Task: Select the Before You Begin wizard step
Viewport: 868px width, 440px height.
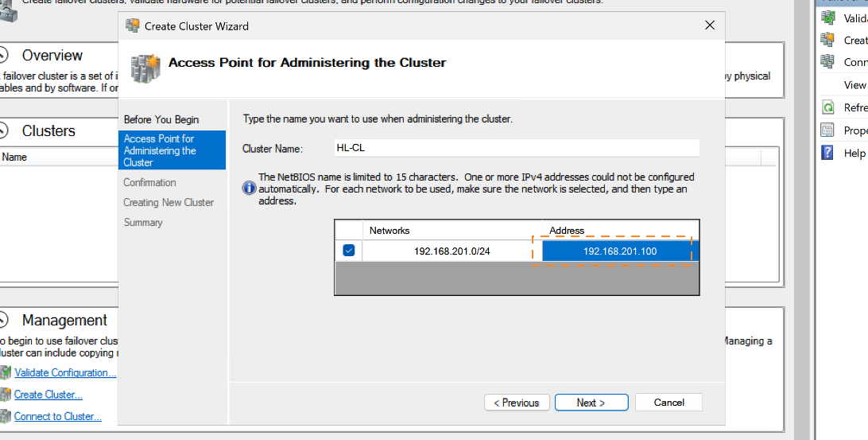Action: tap(161, 119)
